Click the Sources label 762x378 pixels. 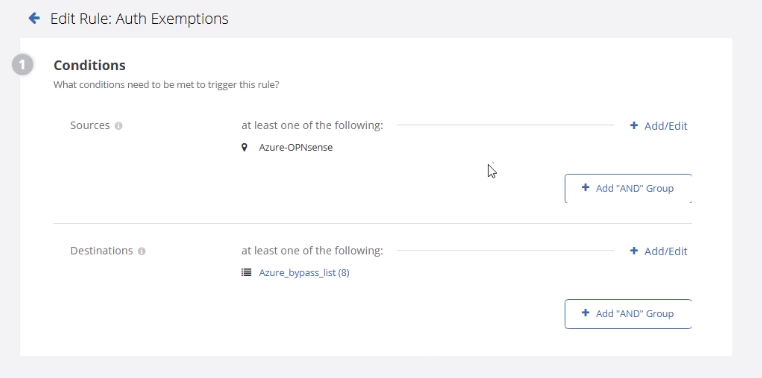pos(90,125)
